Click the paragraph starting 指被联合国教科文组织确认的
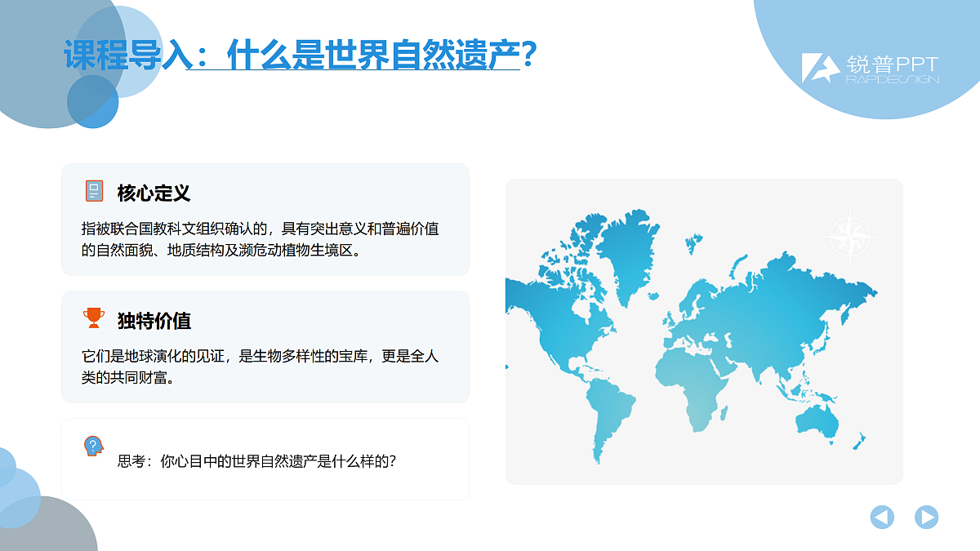This screenshot has width=980, height=551. coord(260,239)
